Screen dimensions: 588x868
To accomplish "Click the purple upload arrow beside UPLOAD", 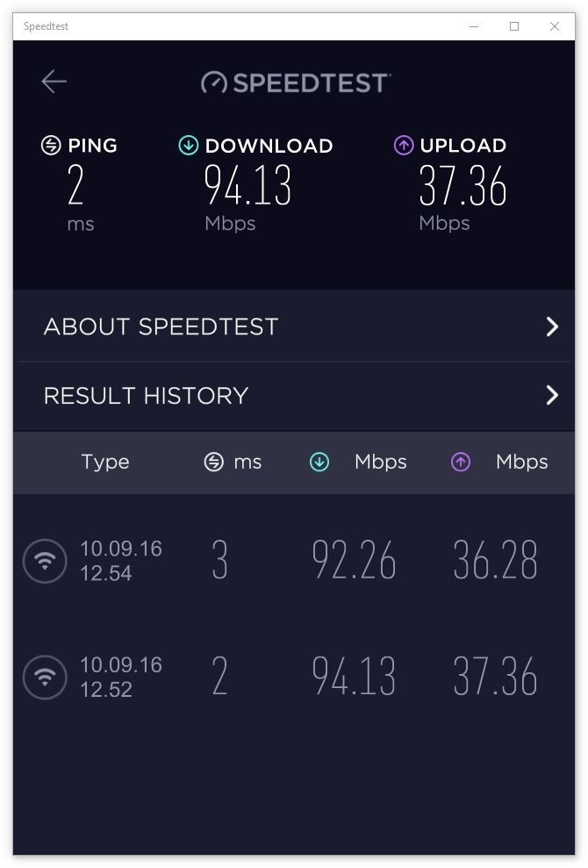I will click(x=403, y=146).
